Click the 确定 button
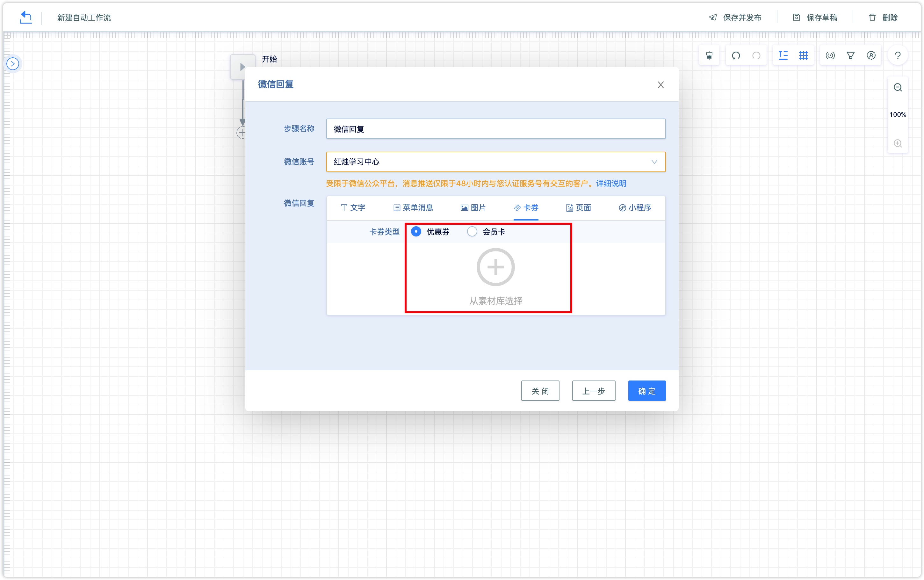The width and height of the screenshot is (924, 580). click(647, 391)
